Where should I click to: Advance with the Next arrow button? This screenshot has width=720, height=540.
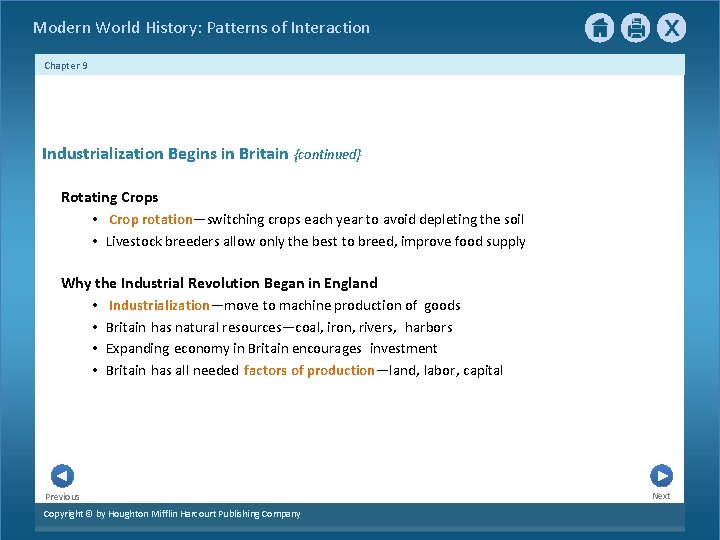tap(661, 476)
